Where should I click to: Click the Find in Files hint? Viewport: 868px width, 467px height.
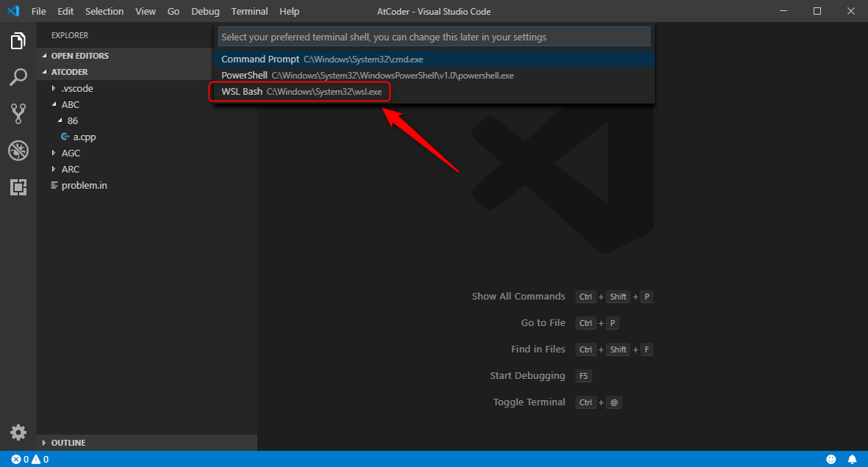coord(538,349)
